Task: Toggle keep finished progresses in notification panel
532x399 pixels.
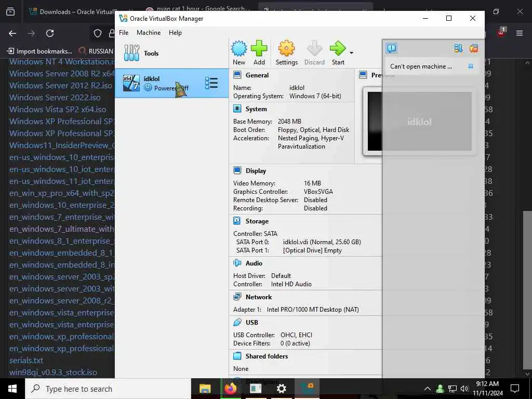Action: click(458, 48)
